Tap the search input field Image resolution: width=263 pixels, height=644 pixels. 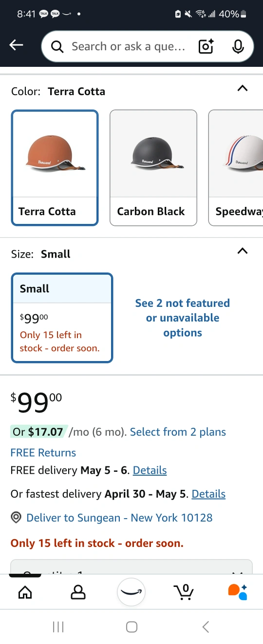click(x=129, y=46)
